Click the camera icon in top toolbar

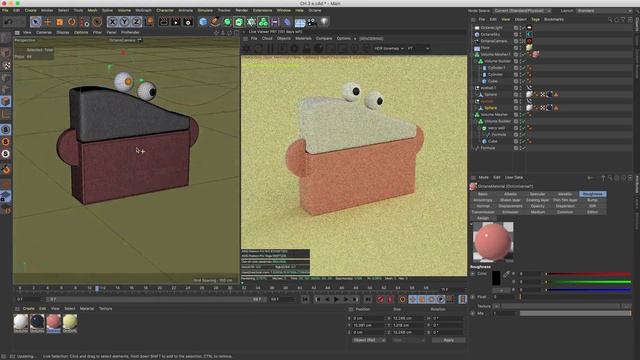point(312,22)
